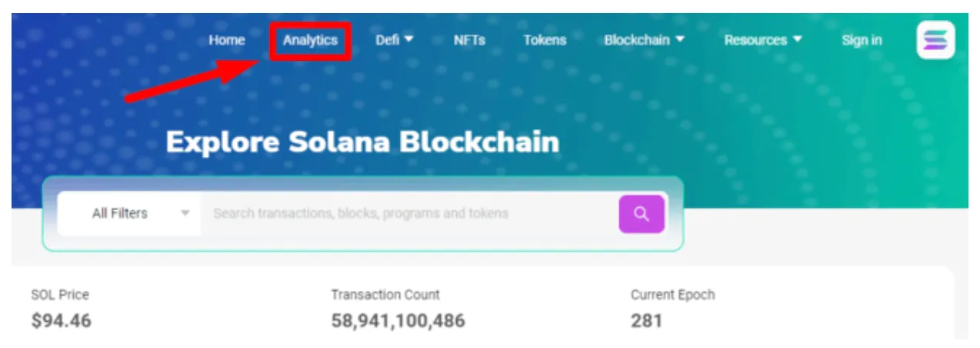Select Tokens in the navigation bar
980x348 pixels.
tap(545, 40)
